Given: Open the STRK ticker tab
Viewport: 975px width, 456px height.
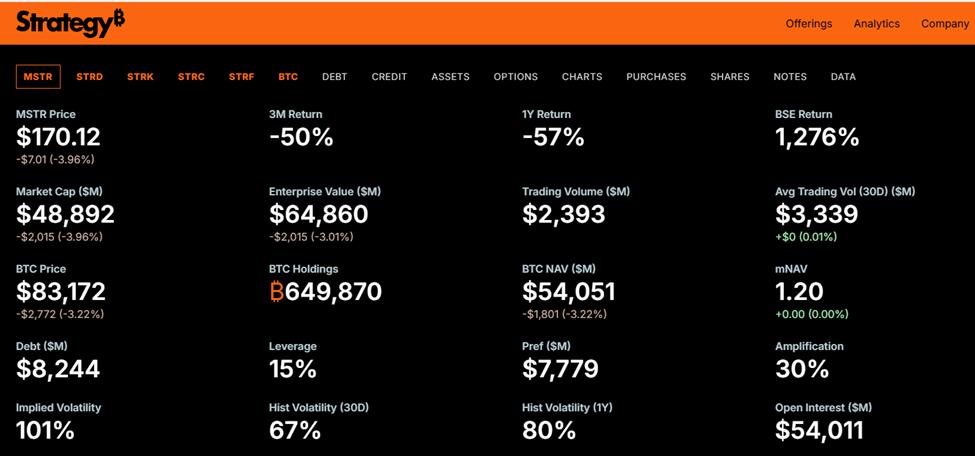Looking at the screenshot, I should click(140, 77).
